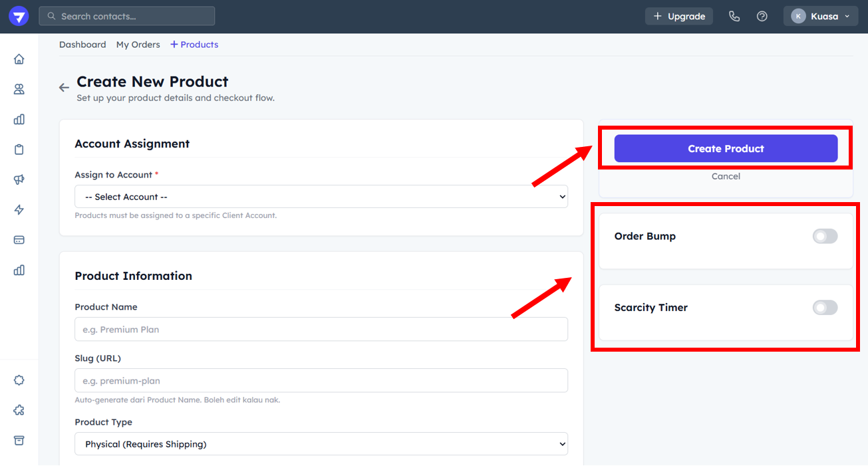Viewport: 868px width, 466px height.
Task: Click the Cancel link
Action: coord(726,176)
